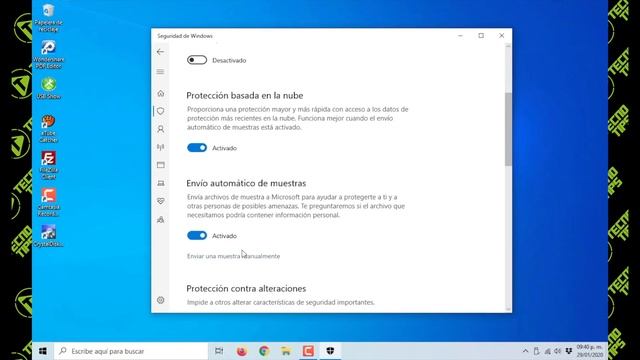The height and width of the screenshot is (360, 640).
Task: Open the network icon in the tray
Action: coord(547,351)
